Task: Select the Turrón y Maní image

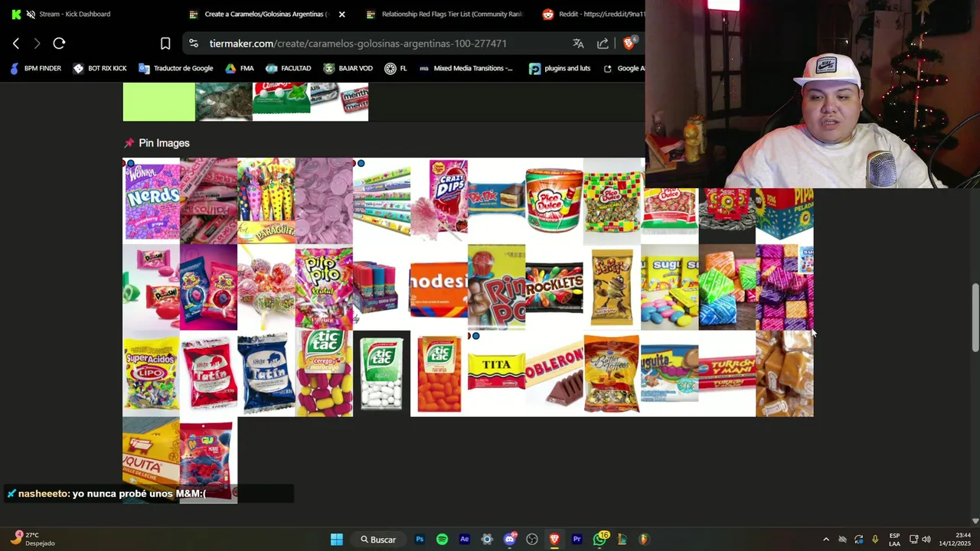Action: (727, 374)
